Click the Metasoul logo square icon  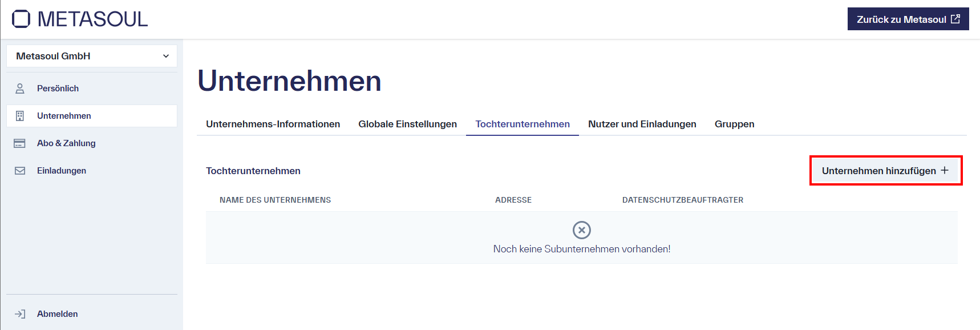pyautogui.click(x=21, y=19)
